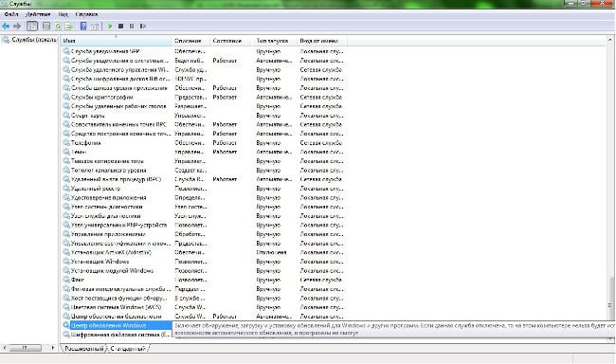Start the service with green play icon
The width and height of the screenshot is (616, 364).
click(x=110, y=27)
